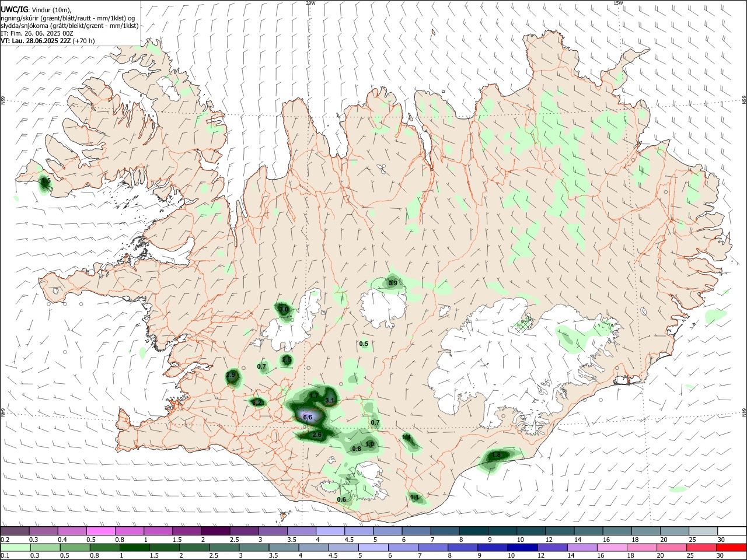
Task: Click the 3.2 value on the map
Action: [x=257, y=402]
